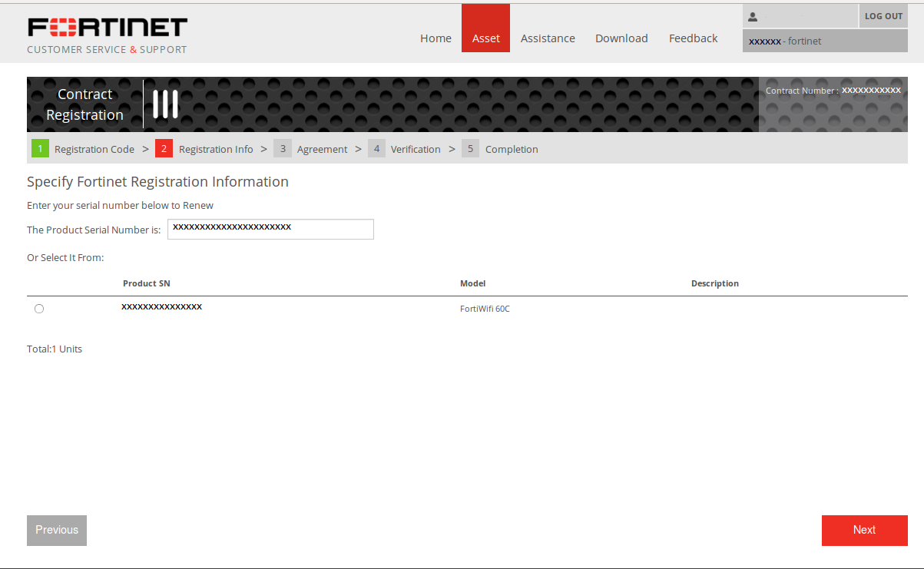
Task: Open the Download menu
Action: (621, 38)
